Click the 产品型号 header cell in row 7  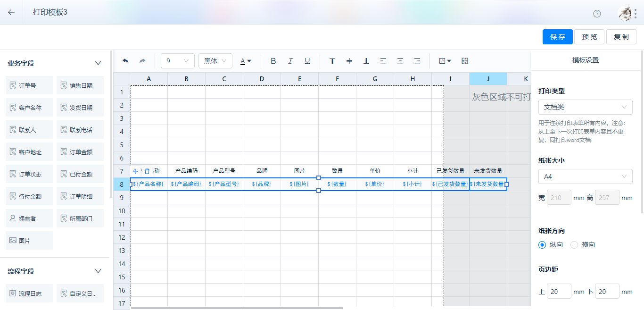coord(224,171)
